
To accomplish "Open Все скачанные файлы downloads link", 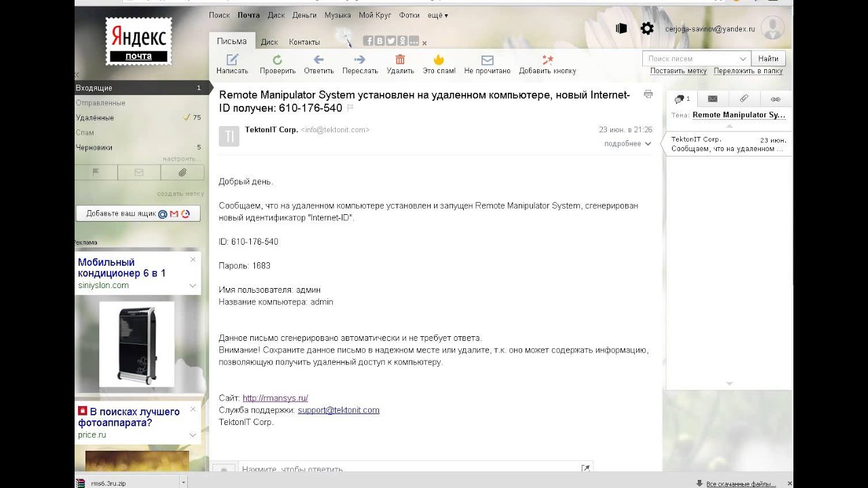I will 741,483.
